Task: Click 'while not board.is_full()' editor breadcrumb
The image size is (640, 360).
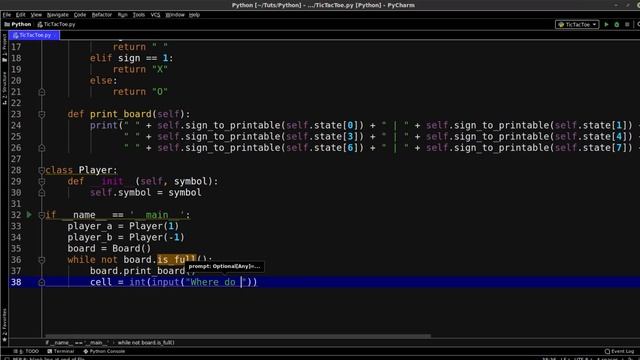Action: click(x=146, y=342)
